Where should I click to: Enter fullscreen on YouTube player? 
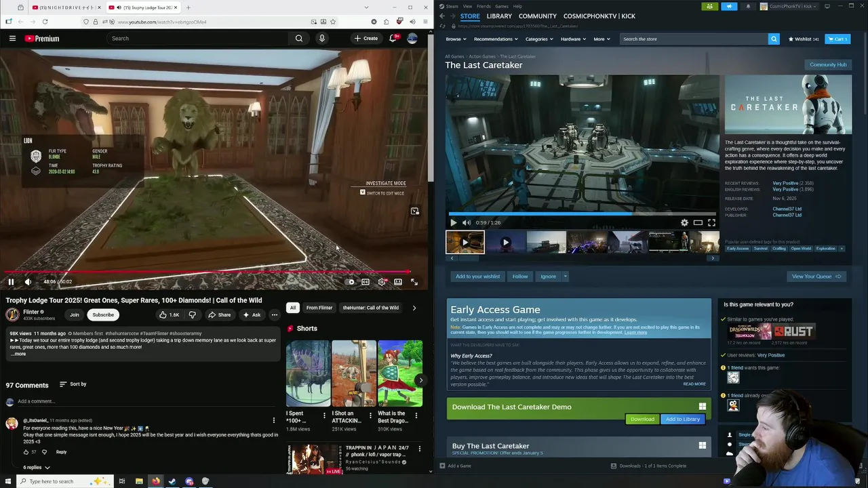[414, 282]
